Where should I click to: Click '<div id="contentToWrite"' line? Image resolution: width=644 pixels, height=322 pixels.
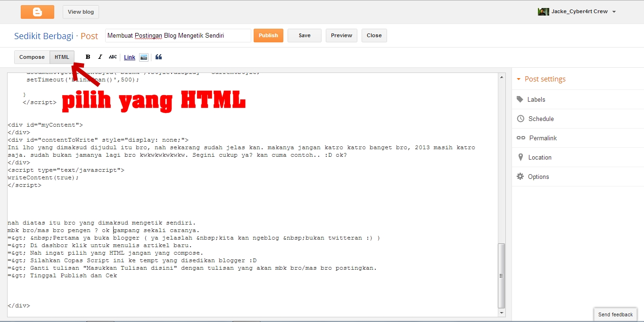click(98, 140)
